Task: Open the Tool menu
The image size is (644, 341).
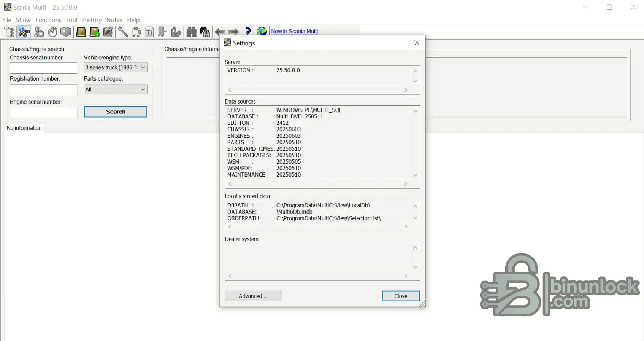Action: [71, 20]
